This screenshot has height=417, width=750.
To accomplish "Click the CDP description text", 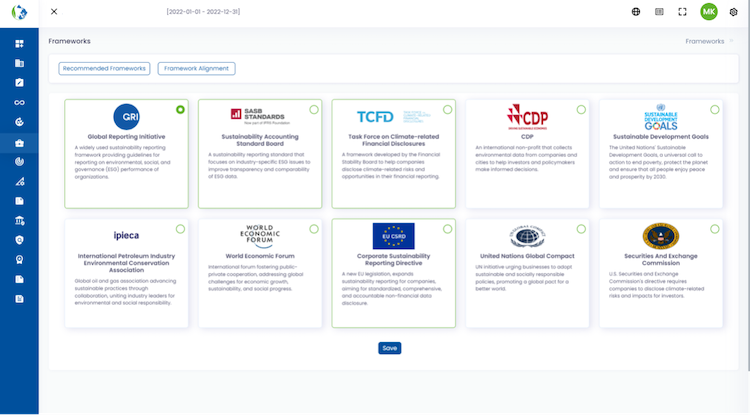I will click(526, 158).
